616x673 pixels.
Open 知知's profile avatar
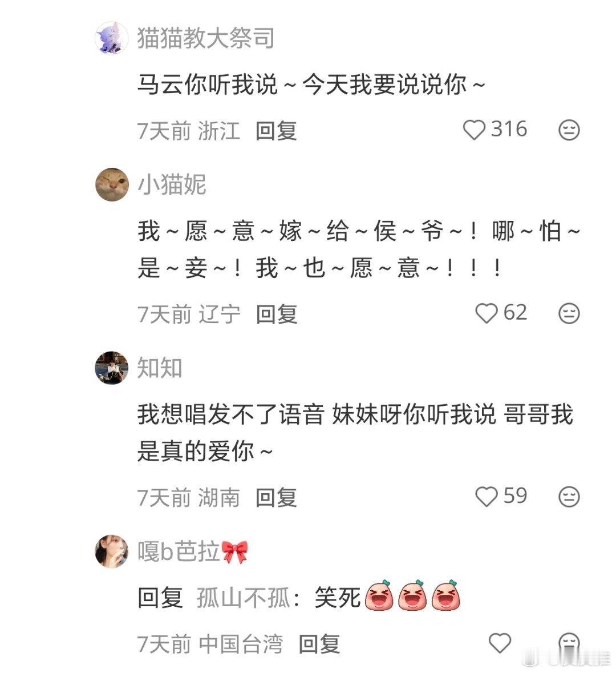pos(112,368)
